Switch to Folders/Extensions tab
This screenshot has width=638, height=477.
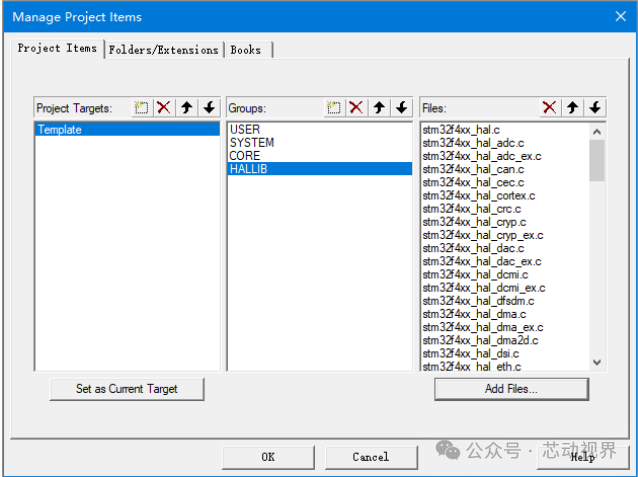[x=164, y=50]
